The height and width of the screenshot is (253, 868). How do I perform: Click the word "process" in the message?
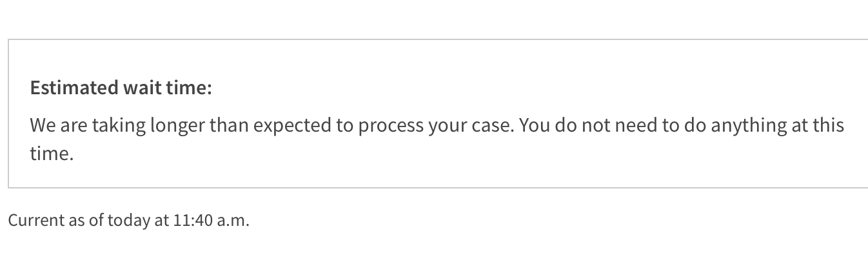[391, 125]
